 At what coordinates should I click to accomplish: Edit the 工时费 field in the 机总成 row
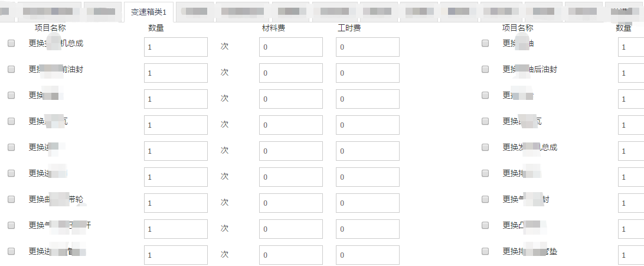click(367, 47)
